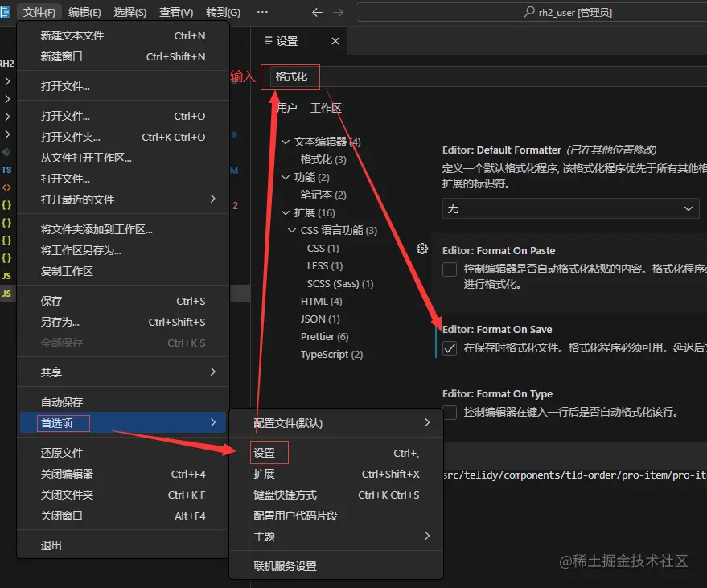The height and width of the screenshot is (588, 707).
Task: Expand the 主题 submenu
Action: (x=336, y=537)
